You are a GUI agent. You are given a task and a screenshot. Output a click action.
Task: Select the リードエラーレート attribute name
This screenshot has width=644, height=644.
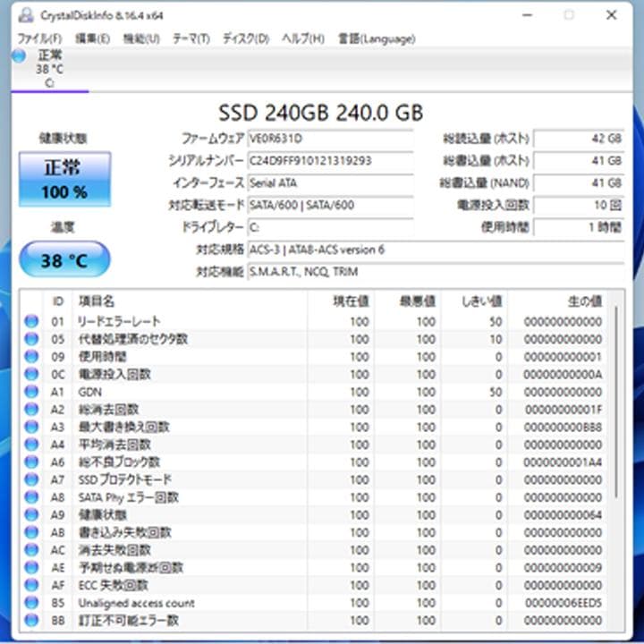click(119, 321)
